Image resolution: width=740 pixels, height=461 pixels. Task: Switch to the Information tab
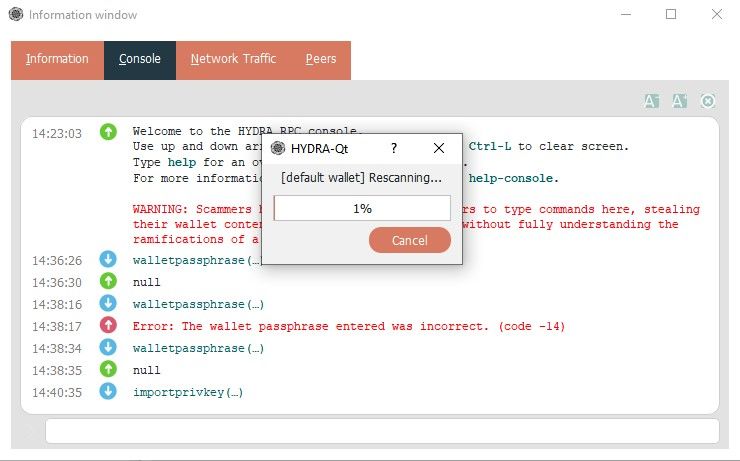pyautogui.click(x=57, y=60)
